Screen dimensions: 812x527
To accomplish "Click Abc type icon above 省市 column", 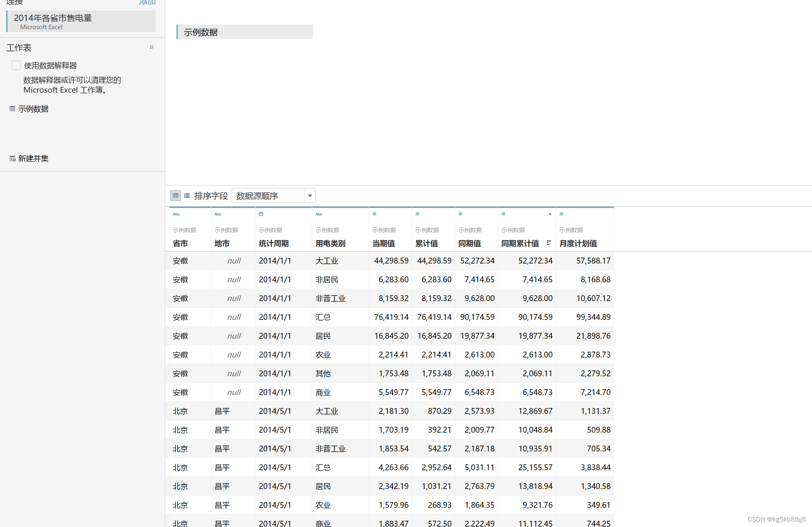I will [x=176, y=214].
